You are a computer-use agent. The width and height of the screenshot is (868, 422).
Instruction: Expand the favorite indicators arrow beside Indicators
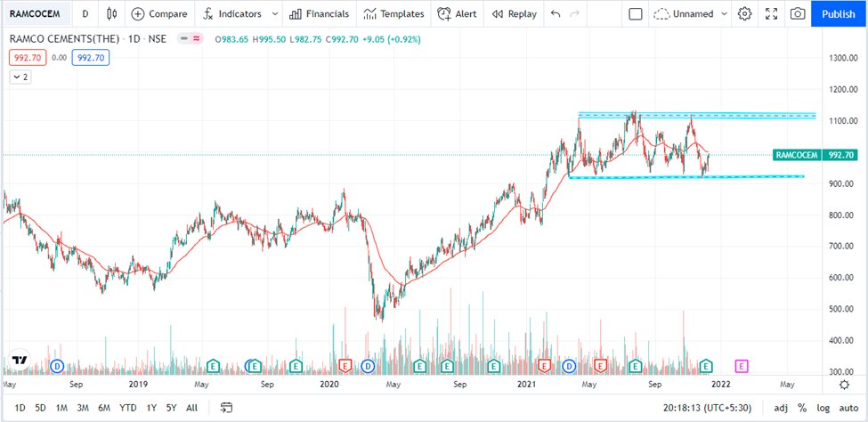pyautogui.click(x=275, y=14)
